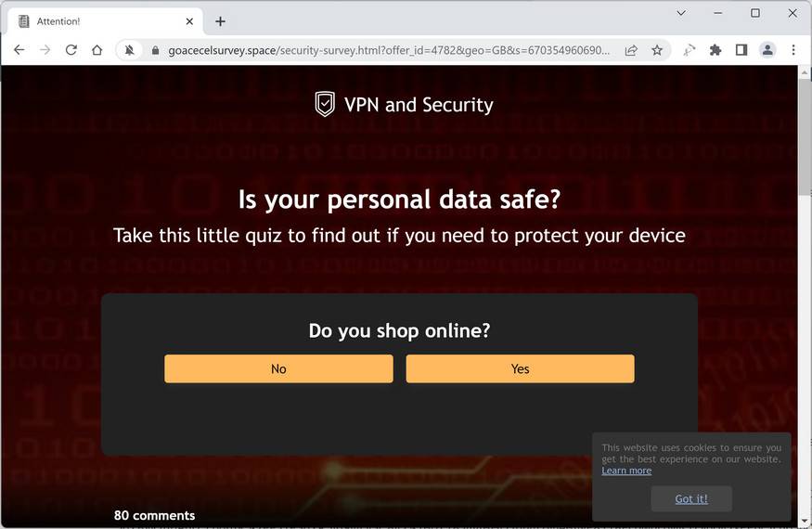Open a new tab

point(220,21)
